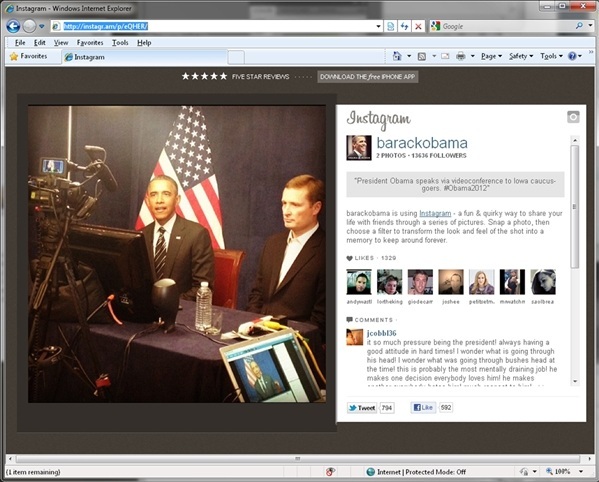This screenshot has height=482, width=599.
Task: Click jcobbl36 comment avatar
Action: [355, 337]
